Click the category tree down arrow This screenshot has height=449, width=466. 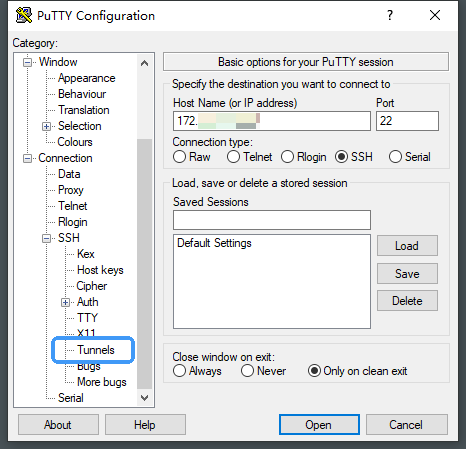[x=145, y=398]
